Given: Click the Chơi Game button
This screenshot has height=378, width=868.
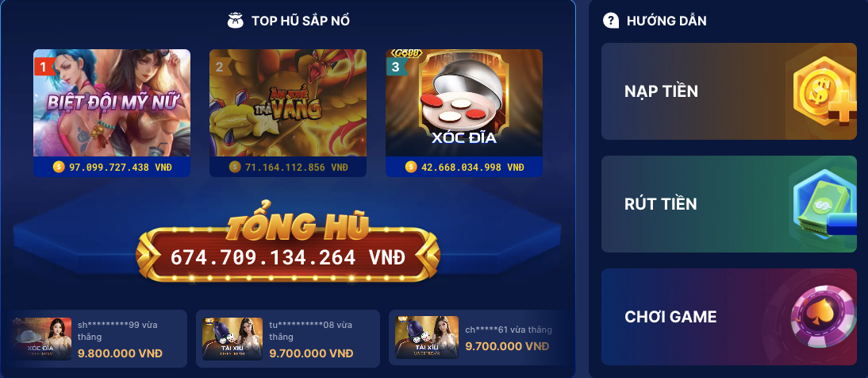Looking at the screenshot, I should [x=729, y=317].
